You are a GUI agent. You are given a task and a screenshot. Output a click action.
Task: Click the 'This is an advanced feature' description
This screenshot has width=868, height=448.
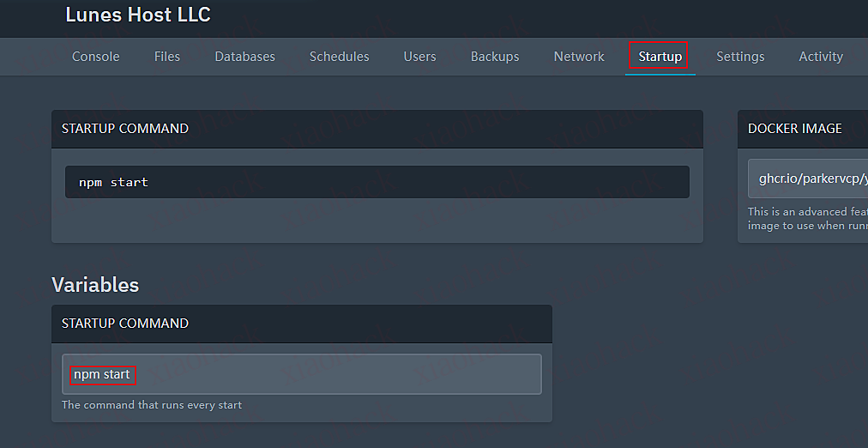tap(806, 212)
